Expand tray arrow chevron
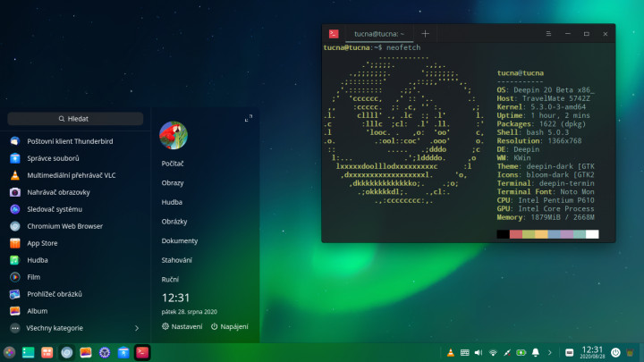 [550, 352]
